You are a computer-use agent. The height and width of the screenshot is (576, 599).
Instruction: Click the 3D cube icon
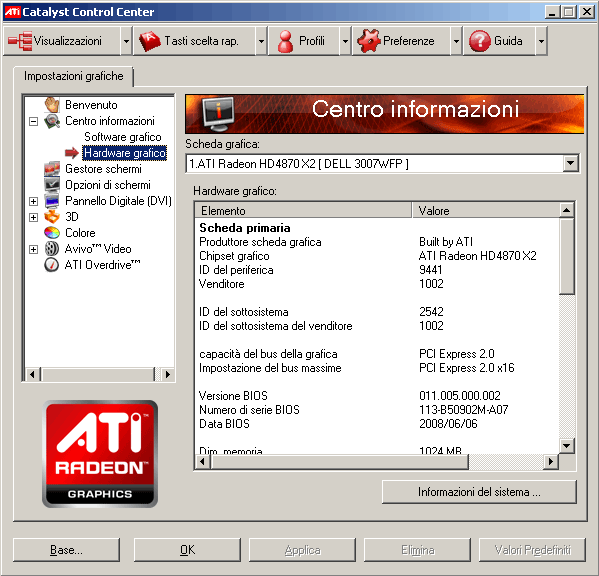click(52, 217)
